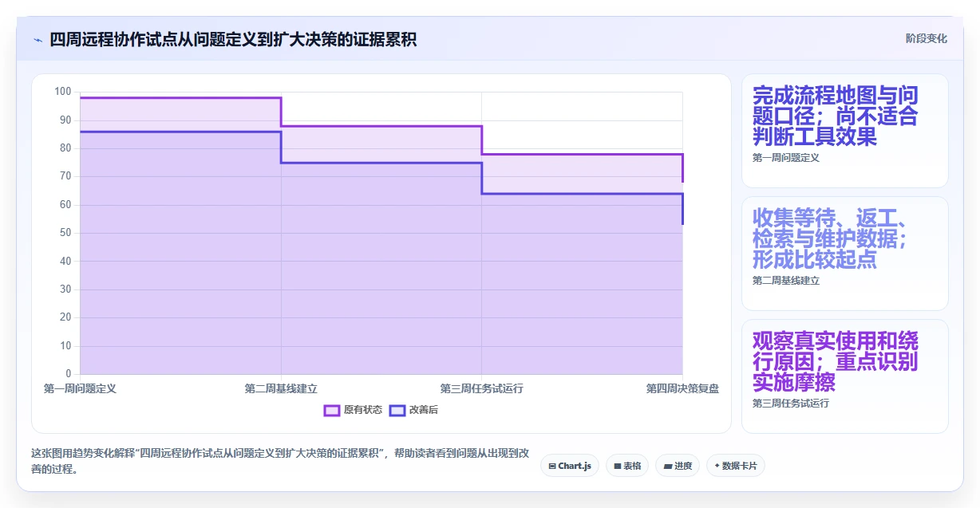The height and width of the screenshot is (508, 980).
Task: Click the 第四周决策复盘 x-axis label
Action: pyautogui.click(x=682, y=388)
